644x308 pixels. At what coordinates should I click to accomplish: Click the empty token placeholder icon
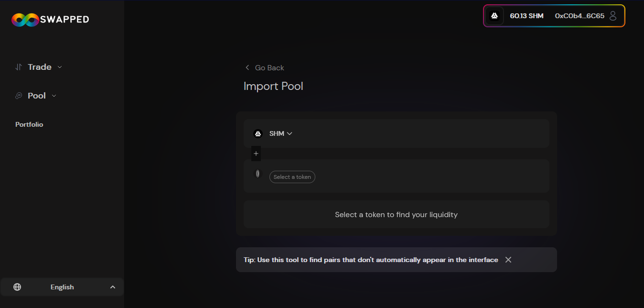click(x=258, y=174)
